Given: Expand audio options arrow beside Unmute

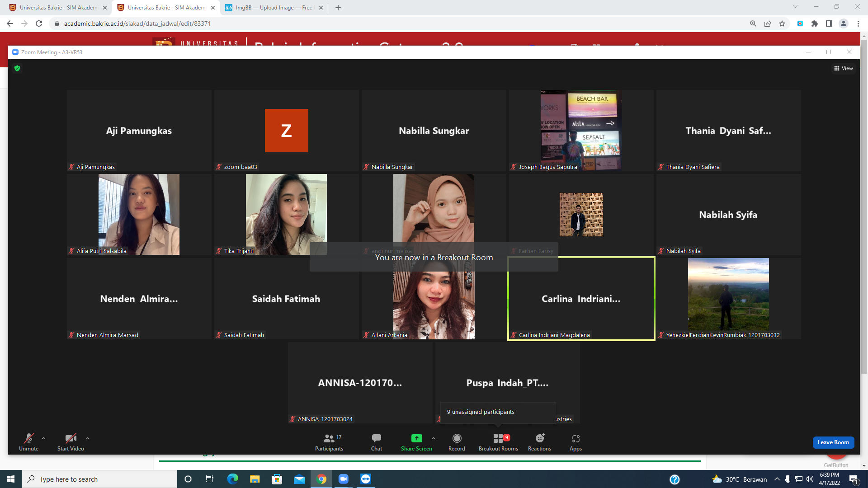Looking at the screenshot, I should (x=43, y=438).
